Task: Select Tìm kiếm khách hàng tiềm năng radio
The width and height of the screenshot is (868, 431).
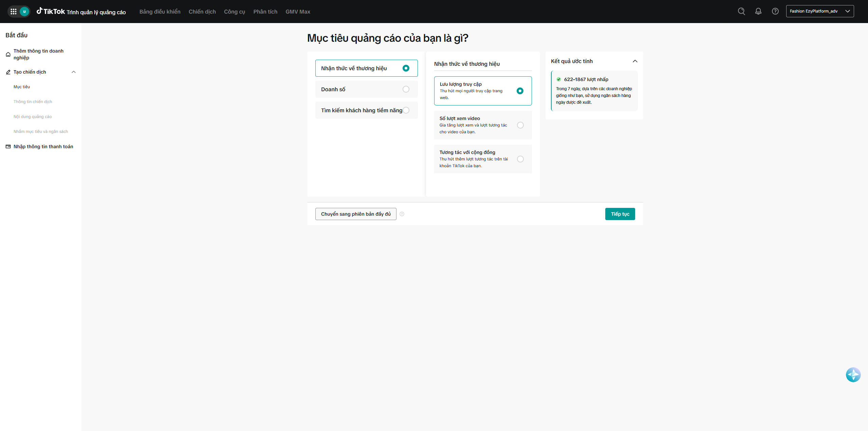Action: pyautogui.click(x=406, y=110)
